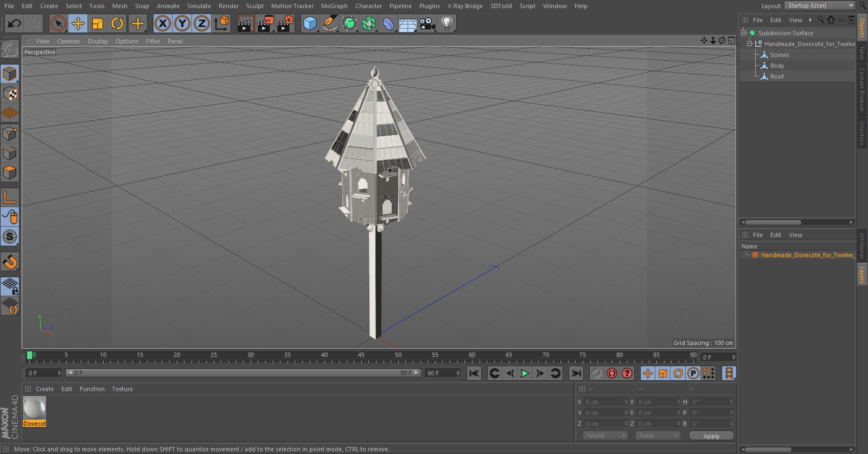Image resolution: width=868 pixels, height=454 pixels.
Task: Go to the end of animation
Action: (x=576, y=373)
